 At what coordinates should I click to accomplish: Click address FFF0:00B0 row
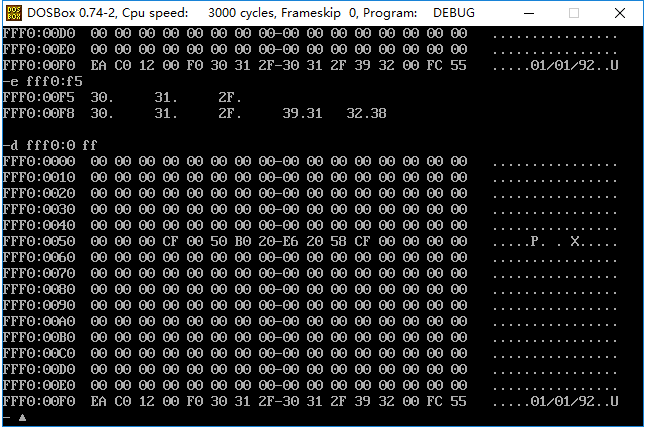point(39,338)
